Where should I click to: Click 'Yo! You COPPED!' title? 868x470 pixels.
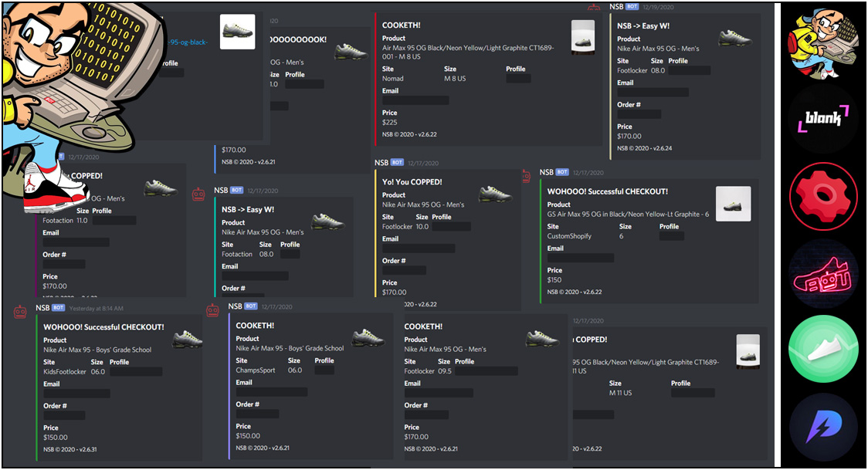[x=412, y=182]
